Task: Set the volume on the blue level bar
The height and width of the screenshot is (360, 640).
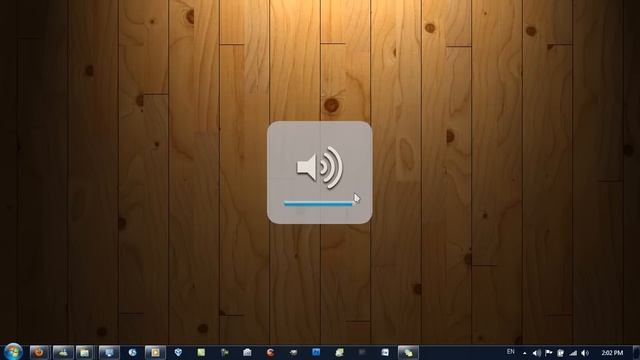Action: pyautogui.click(x=318, y=203)
